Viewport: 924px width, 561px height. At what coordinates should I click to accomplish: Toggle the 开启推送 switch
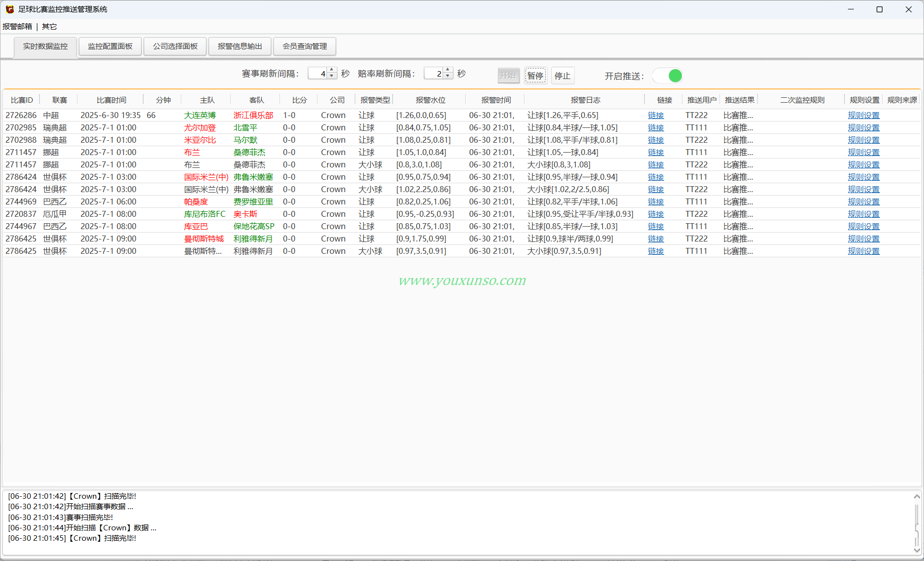(x=668, y=76)
